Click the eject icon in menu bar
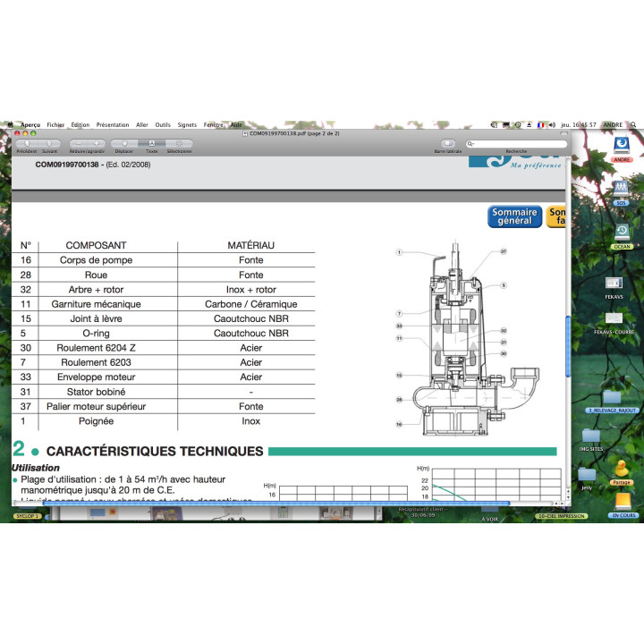644x644 pixels. [530, 124]
